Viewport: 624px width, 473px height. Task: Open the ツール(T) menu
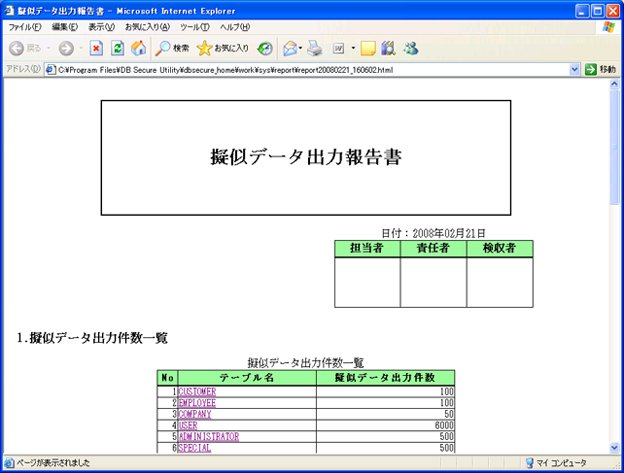click(195, 27)
